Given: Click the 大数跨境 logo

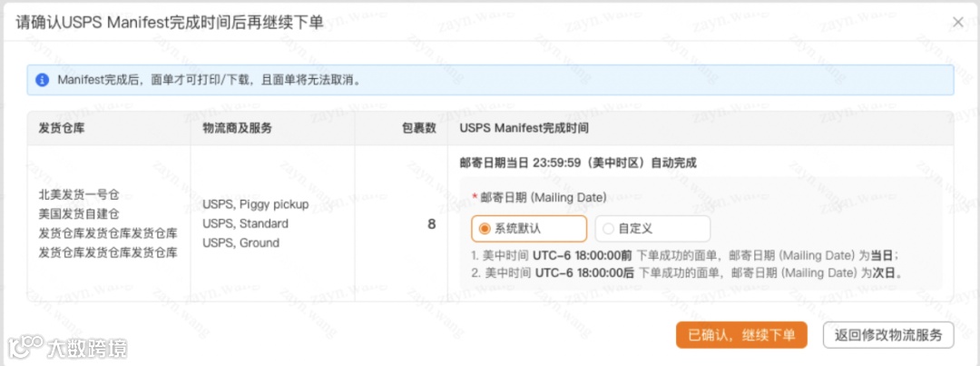Looking at the screenshot, I should coord(67,347).
